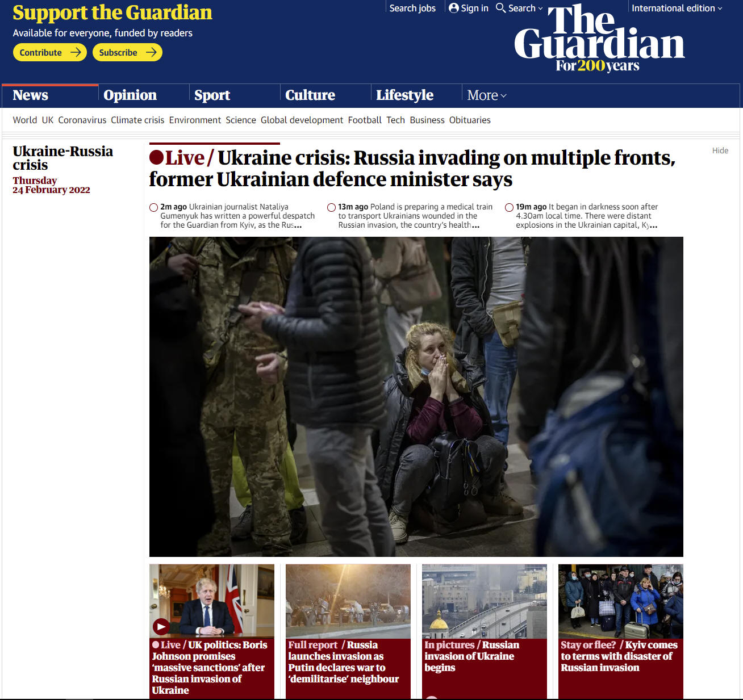This screenshot has width=743, height=700.
Task: Click the Sign in person icon
Action: click(x=453, y=8)
